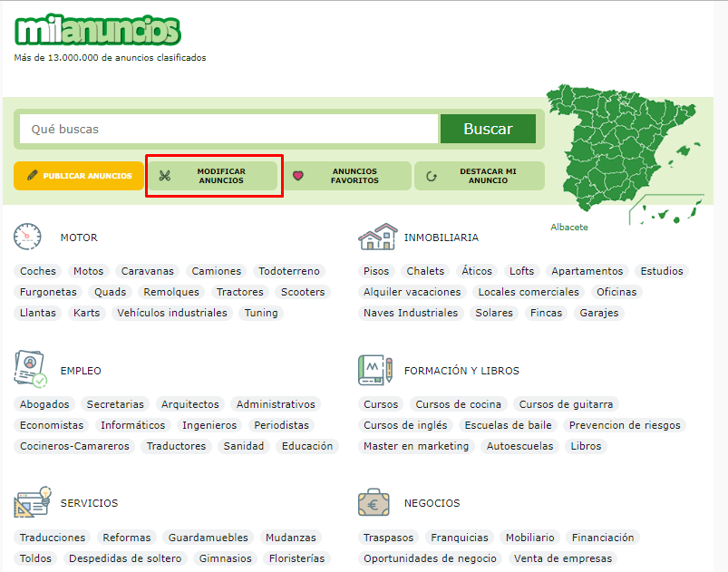Click the pencil icon on Publicar Anuncios
The height and width of the screenshot is (572, 728).
tap(32, 175)
